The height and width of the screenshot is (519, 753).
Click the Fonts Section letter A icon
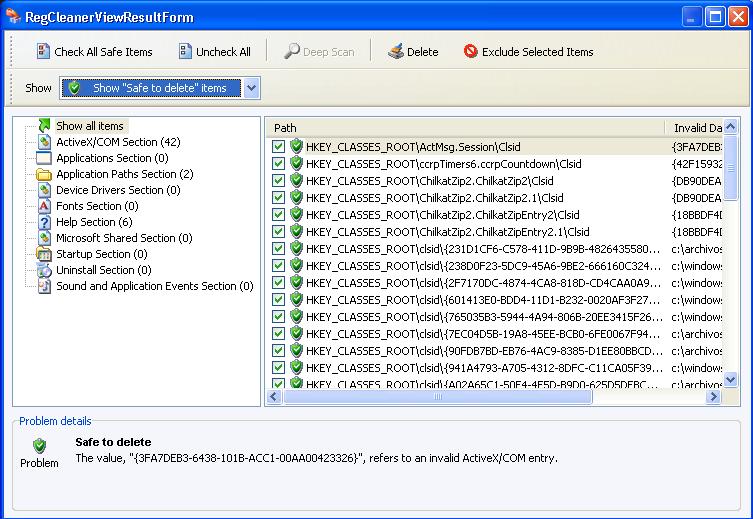point(44,206)
